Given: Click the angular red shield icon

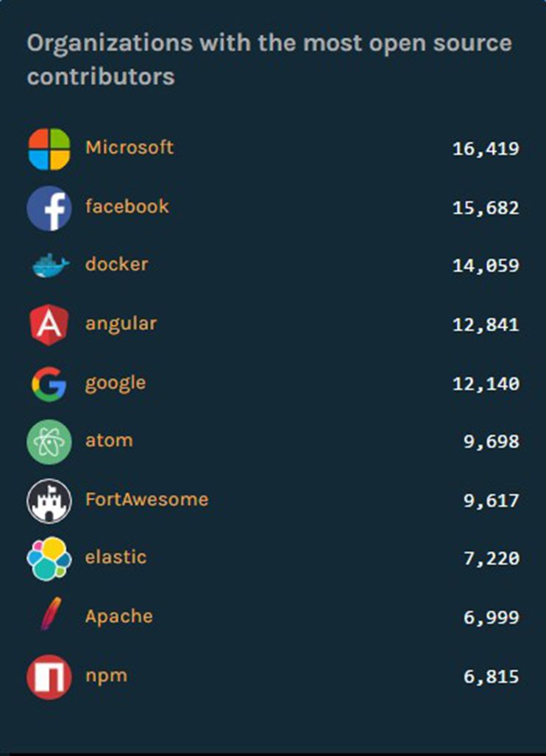Looking at the screenshot, I should [49, 324].
